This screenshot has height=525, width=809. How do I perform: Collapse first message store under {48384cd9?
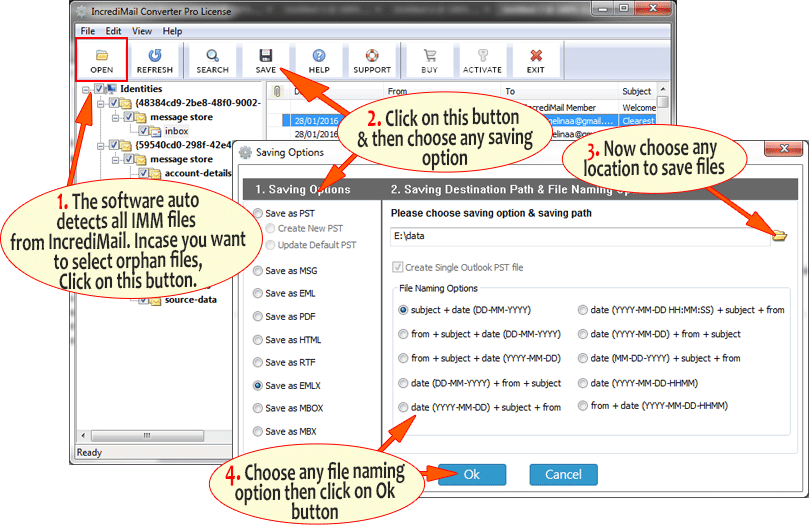pos(116,118)
